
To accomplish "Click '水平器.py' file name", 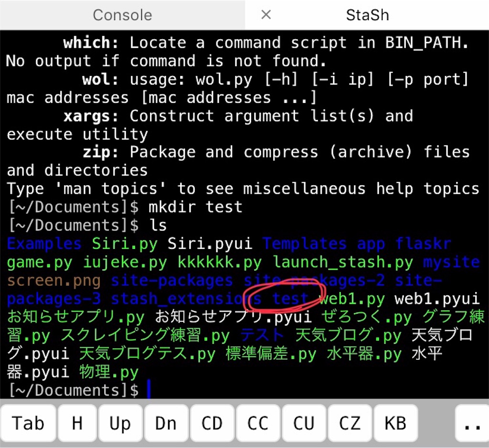I will pyautogui.click(x=364, y=354).
